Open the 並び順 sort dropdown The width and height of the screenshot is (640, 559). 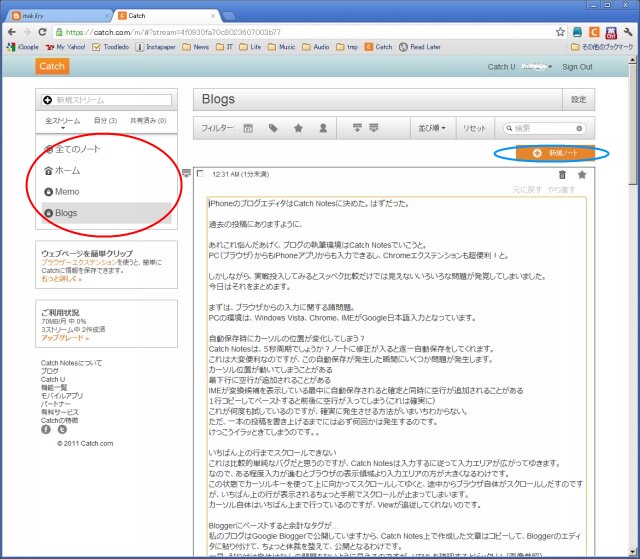tap(432, 128)
